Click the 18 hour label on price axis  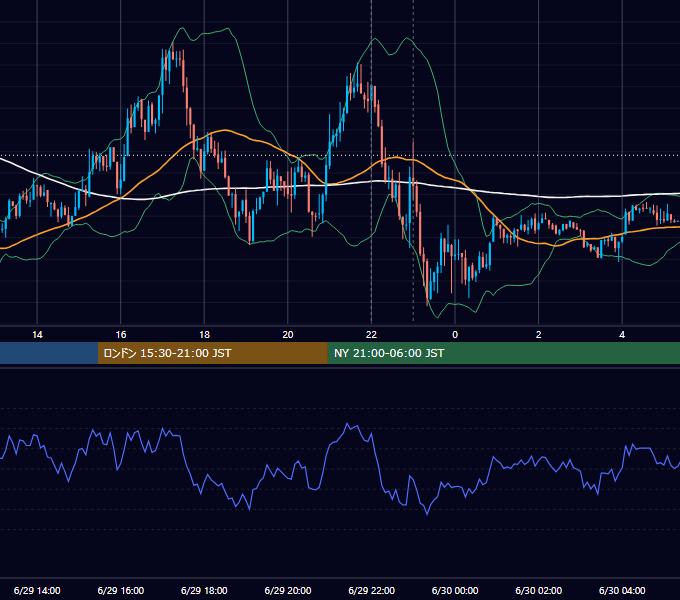click(204, 335)
